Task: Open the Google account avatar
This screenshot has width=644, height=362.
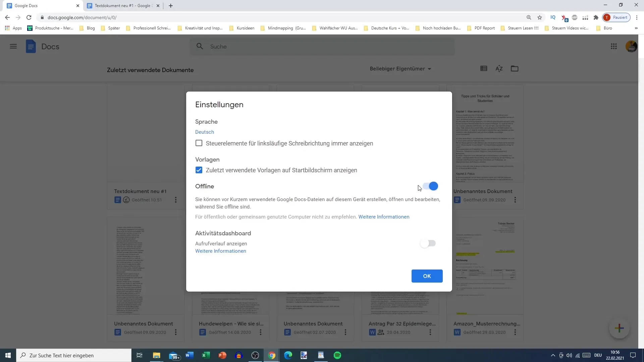Action: pyautogui.click(x=631, y=47)
